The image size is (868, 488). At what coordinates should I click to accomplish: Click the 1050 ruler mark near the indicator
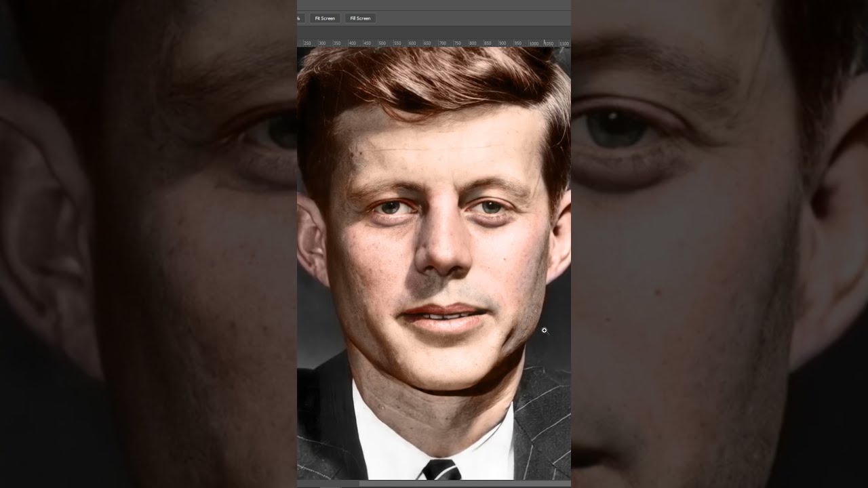549,43
